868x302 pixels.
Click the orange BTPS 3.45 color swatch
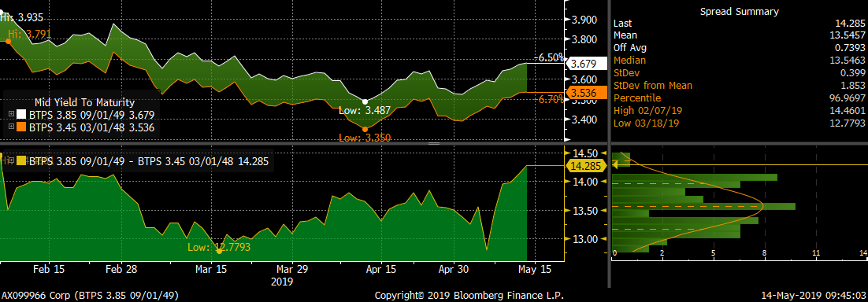(20, 127)
